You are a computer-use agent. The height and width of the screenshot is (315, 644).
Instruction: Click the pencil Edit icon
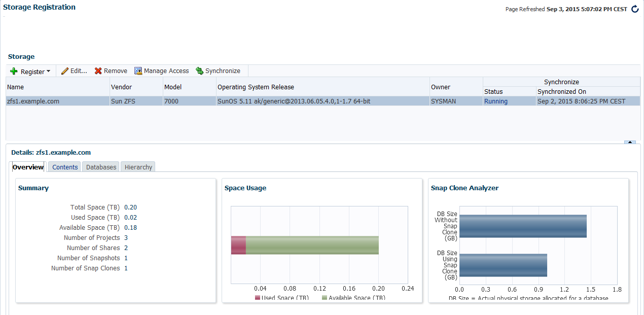[65, 71]
